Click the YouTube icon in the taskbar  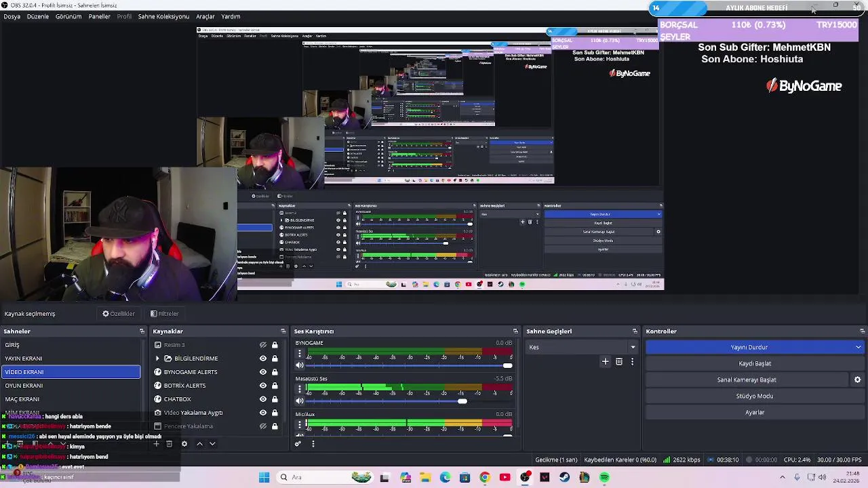pyautogui.click(x=505, y=477)
